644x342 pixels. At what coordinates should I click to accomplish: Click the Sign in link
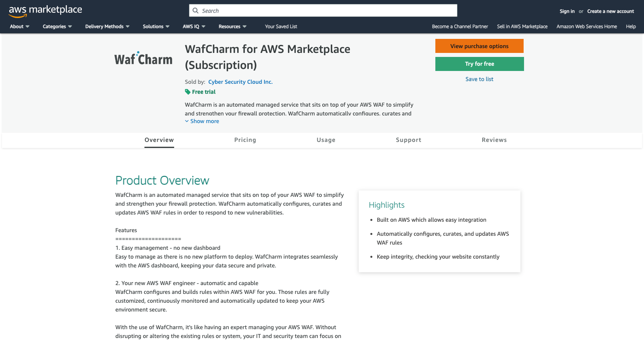coord(567,11)
